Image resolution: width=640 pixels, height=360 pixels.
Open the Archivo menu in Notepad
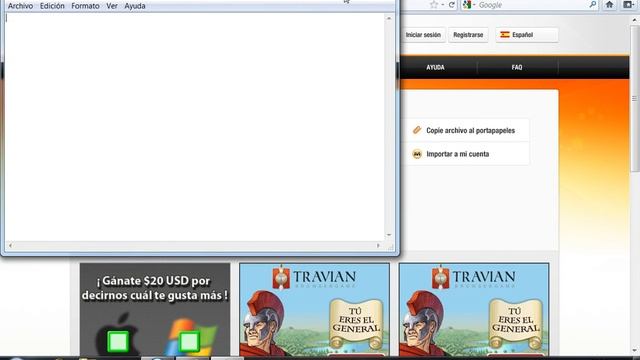[x=20, y=6]
